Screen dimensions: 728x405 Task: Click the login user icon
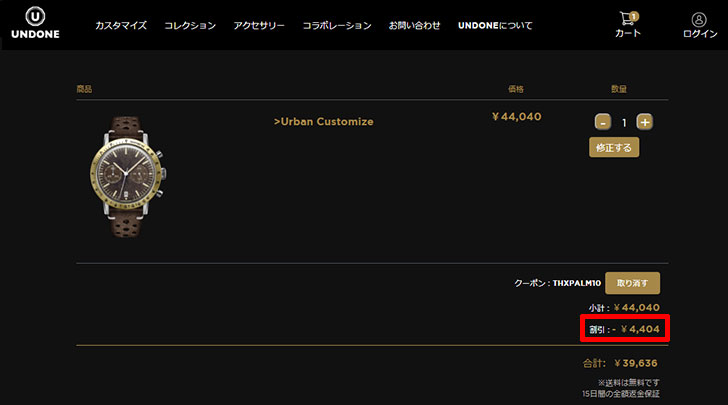pyautogui.click(x=699, y=19)
